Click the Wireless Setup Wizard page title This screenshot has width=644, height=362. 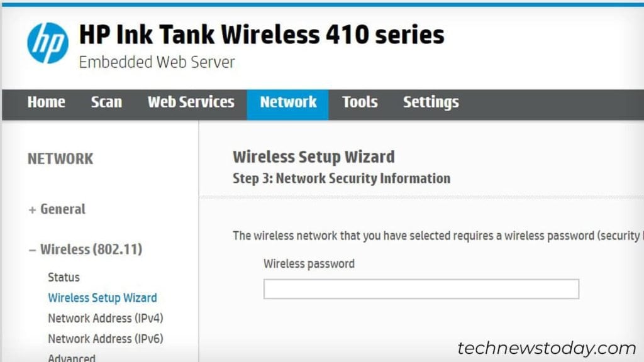tap(313, 156)
